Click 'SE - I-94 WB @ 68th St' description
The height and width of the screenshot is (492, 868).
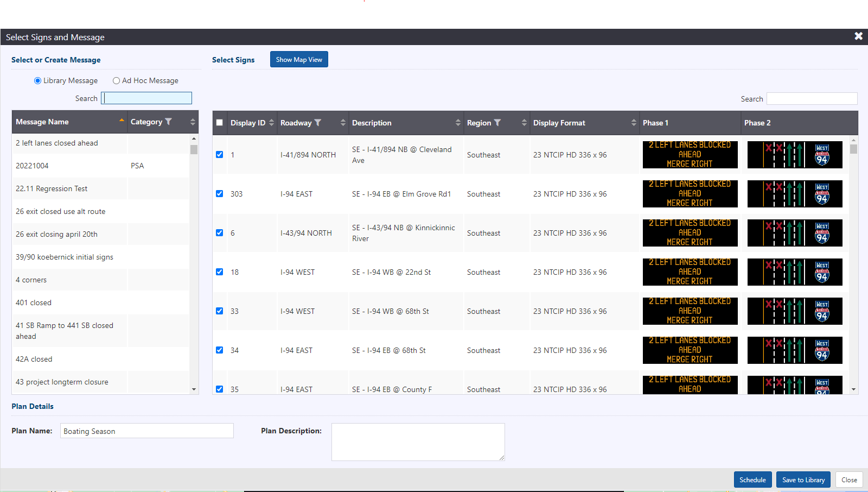point(390,311)
